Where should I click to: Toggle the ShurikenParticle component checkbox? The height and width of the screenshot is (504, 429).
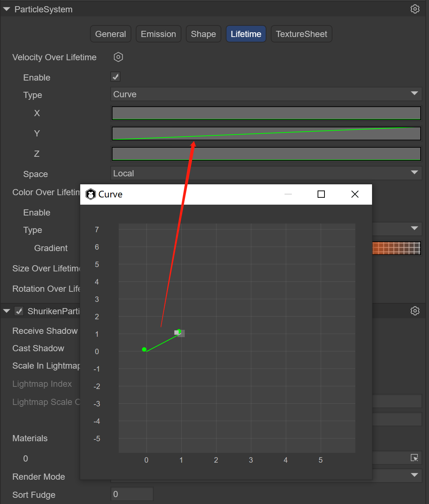pos(19,311)
